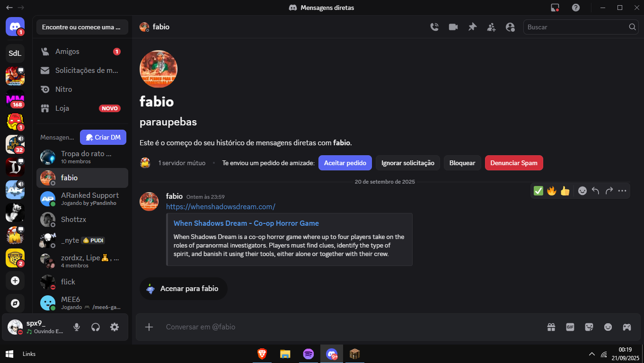Open add reaction emoji picker on message
Image resolution: width=644 pixels, height=363 pixels.
tap(582, 191)
